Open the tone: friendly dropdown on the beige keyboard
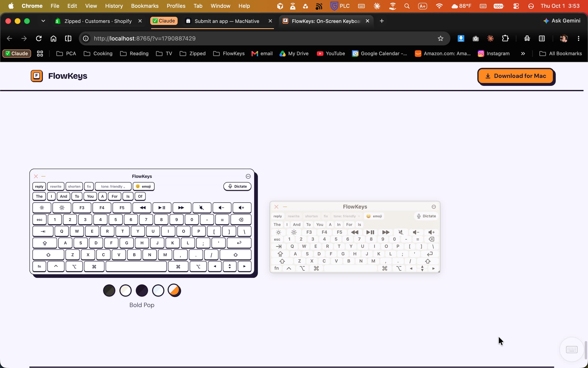 (346, 216)
